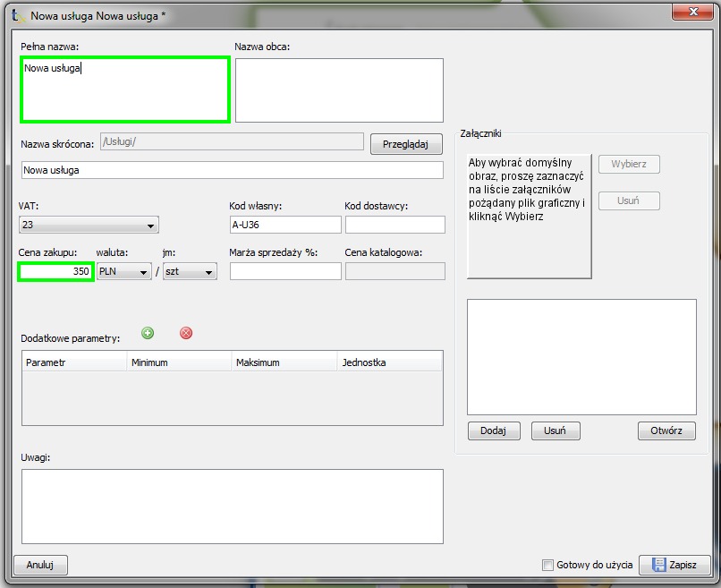Click the Cena katalogowa field

pos(395,271)
